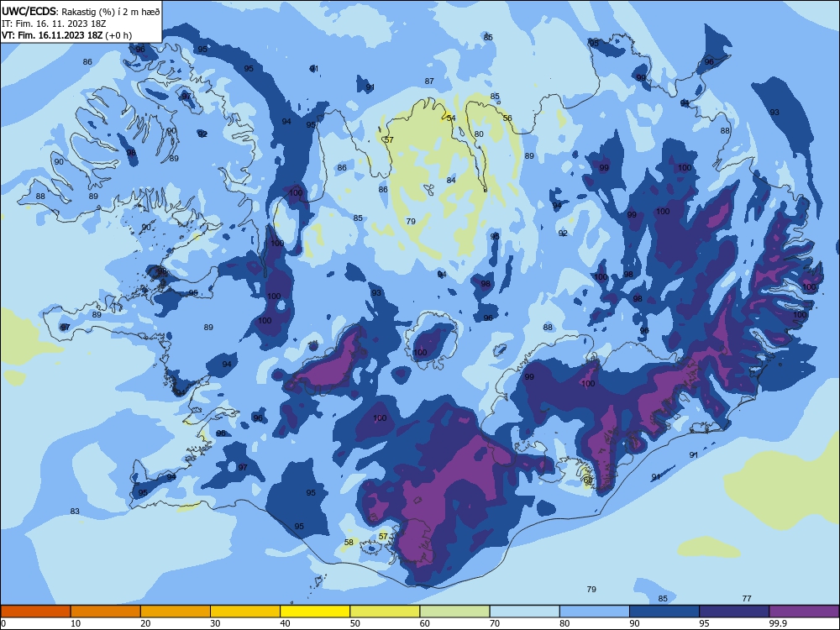Click the dark blue 90–95 legend swatch
Image resolution: width=840 pixels, height=630 pixels.
(664, 612)
